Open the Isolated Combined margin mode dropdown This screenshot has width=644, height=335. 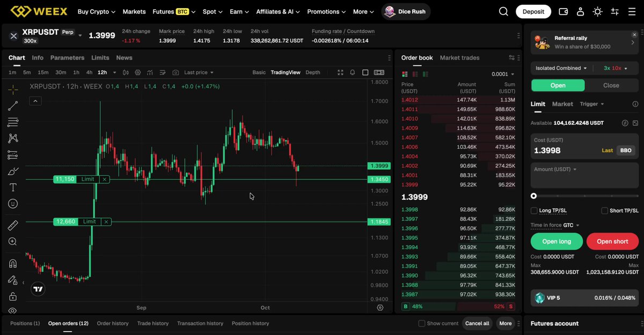[x=561, y=68]
